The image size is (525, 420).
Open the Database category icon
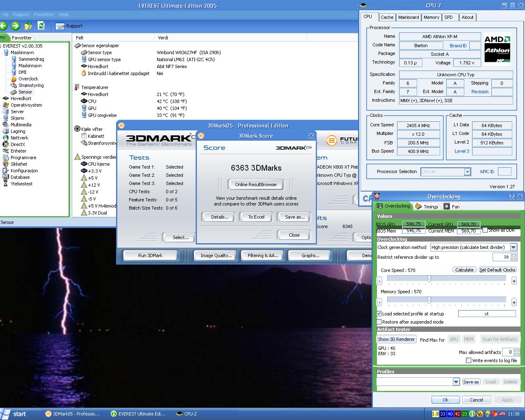[6, 177]
